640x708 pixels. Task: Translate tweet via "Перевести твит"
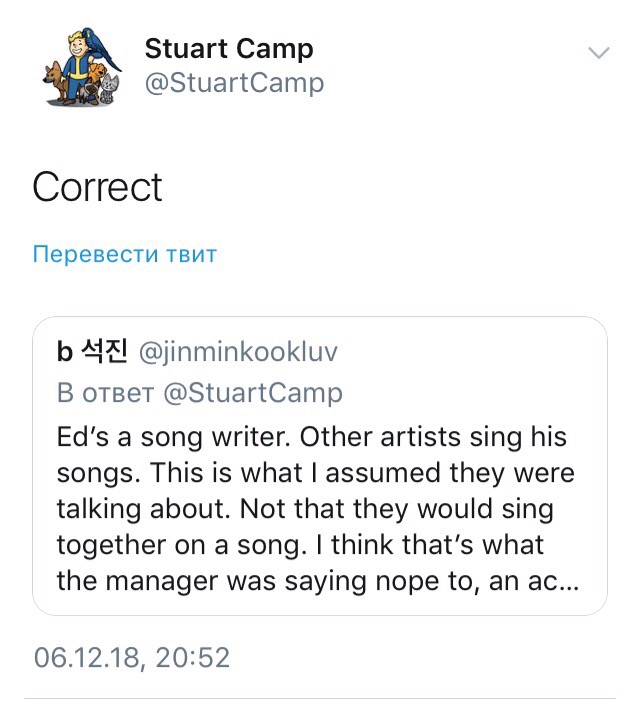click(124, 254)
